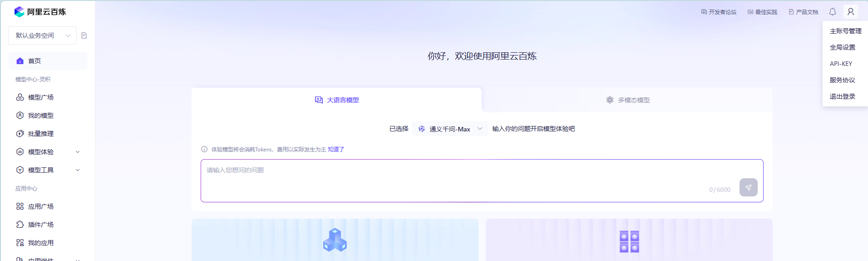Expand the 默认业务空间 workspace dropdown
Viewport: 868px width, 261px height.
43,35
